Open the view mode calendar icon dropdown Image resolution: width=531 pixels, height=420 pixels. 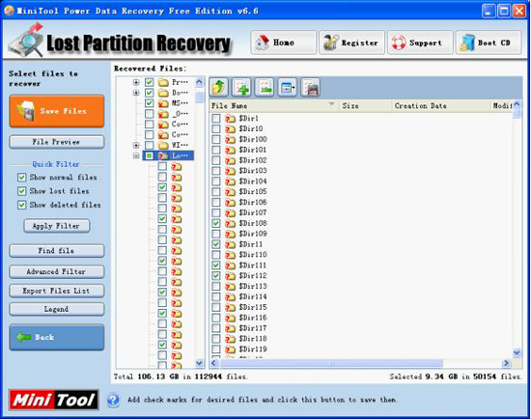288,88
